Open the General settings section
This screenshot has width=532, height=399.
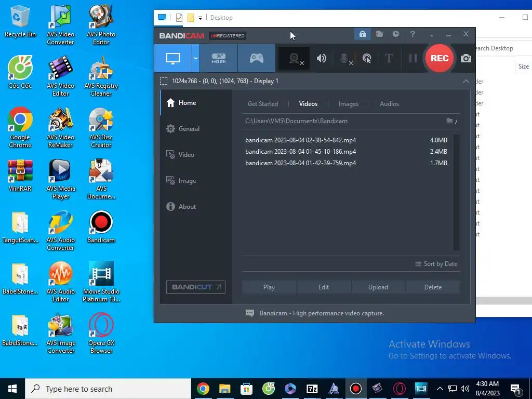tap(196, 129)
